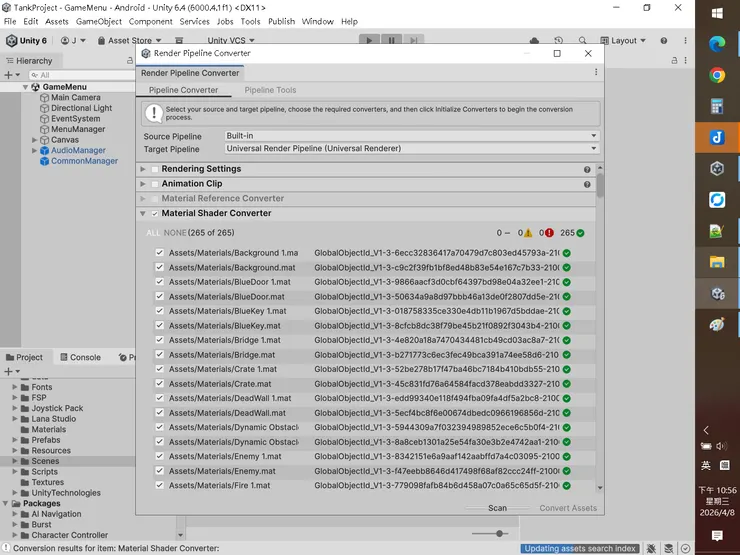Click the Windows Start button
Screen dimensions: 740x555
coord(717,13)
